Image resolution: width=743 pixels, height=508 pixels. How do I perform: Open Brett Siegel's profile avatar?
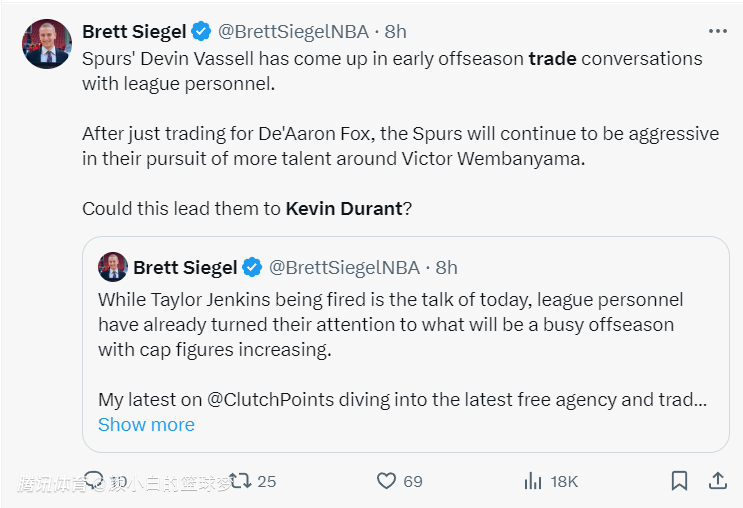(x=47, y=44)
